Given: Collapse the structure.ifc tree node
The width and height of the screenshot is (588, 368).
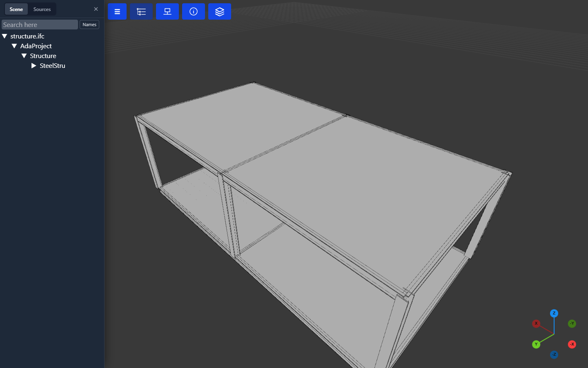Looking at the screenshot, I should tap(4, 36).
